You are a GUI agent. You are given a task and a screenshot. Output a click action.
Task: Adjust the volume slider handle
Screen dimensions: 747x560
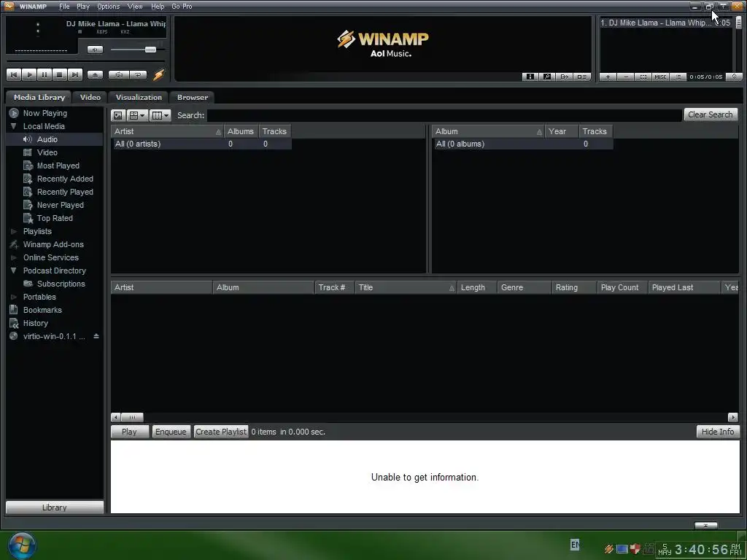[x=150, y=50]
